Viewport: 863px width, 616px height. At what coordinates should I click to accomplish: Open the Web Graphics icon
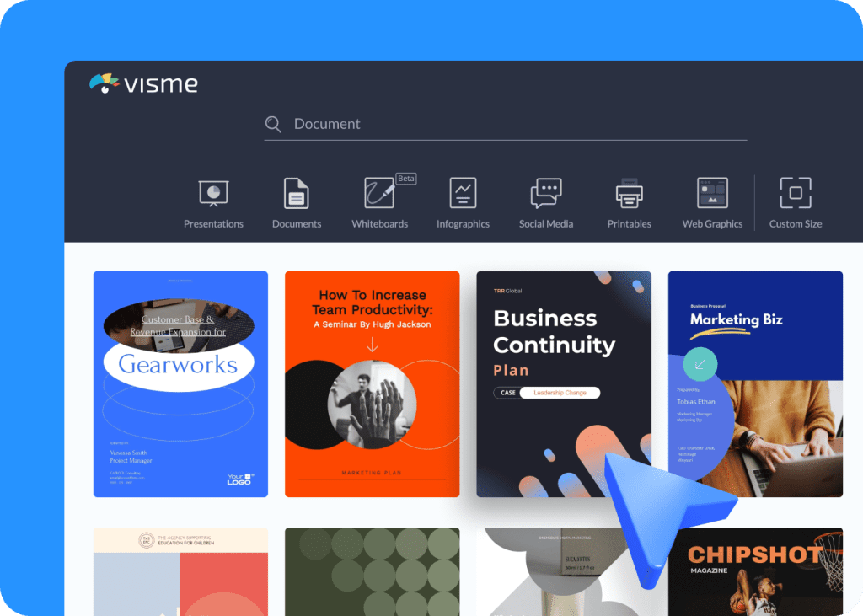[x=712, y=193]
